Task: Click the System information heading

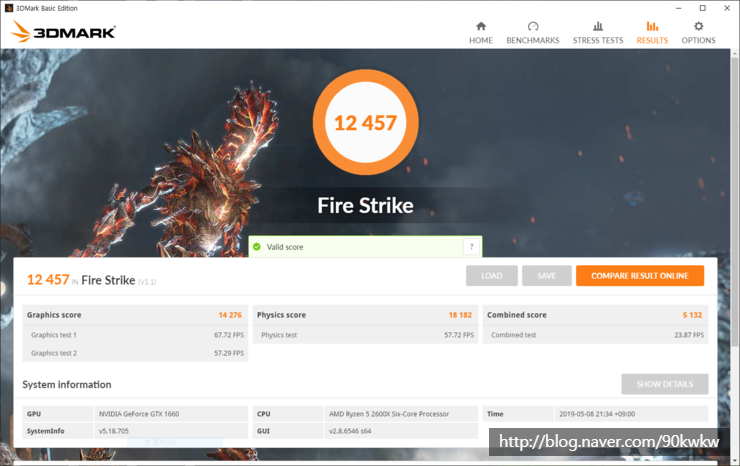Action: tap(67, 385)
